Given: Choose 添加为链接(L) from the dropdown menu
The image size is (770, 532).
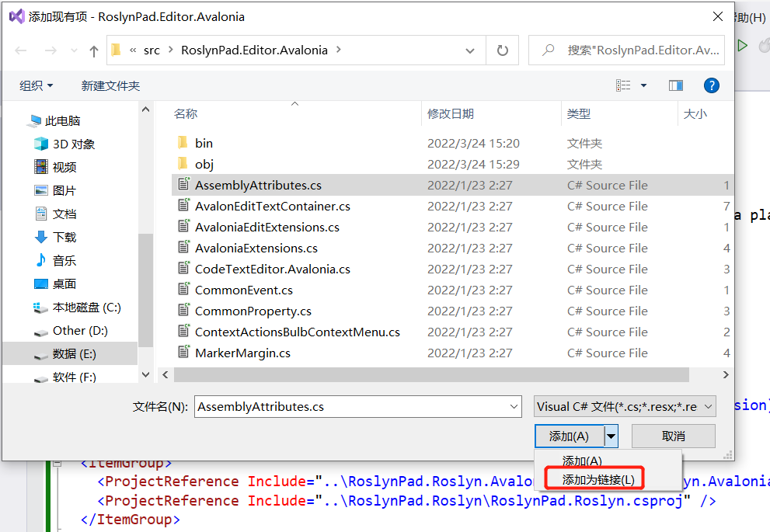Looking at the screenshot, I should point(598,479).
